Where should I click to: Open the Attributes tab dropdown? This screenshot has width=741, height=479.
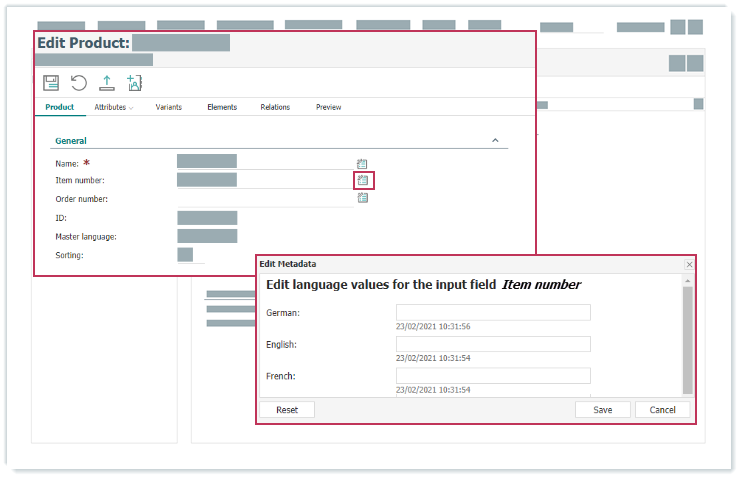coord(114,107)
